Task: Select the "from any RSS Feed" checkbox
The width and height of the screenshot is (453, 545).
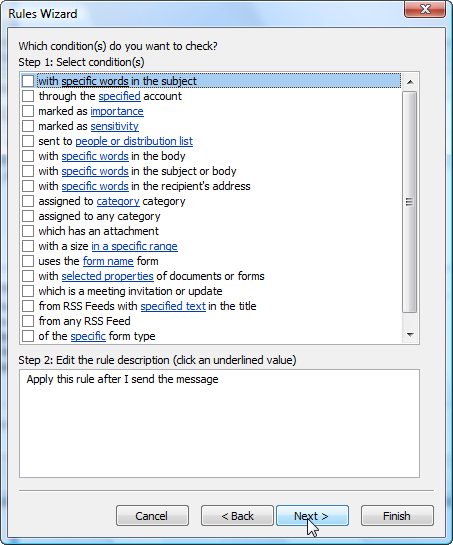Action: point(28,321)
